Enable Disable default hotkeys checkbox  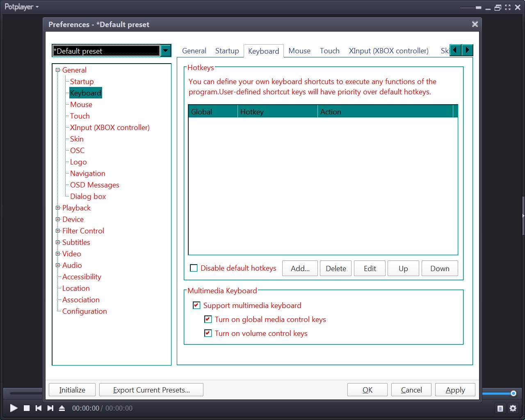point(194,268)
